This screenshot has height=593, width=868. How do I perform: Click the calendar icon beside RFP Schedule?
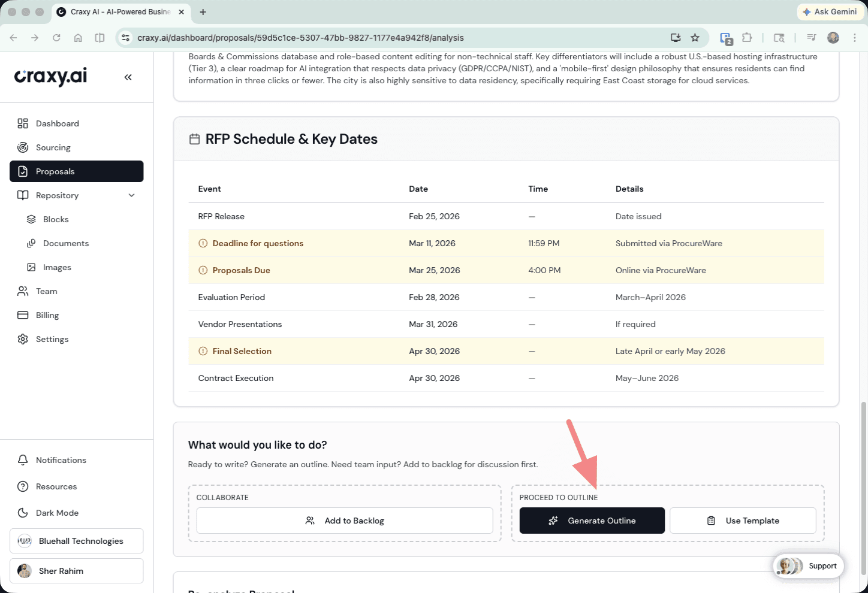(x=194, y=139)
